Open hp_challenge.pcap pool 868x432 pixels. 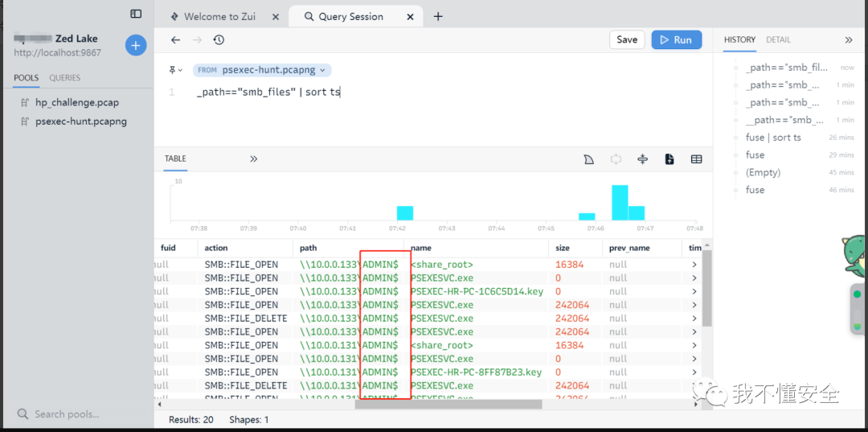77,102
